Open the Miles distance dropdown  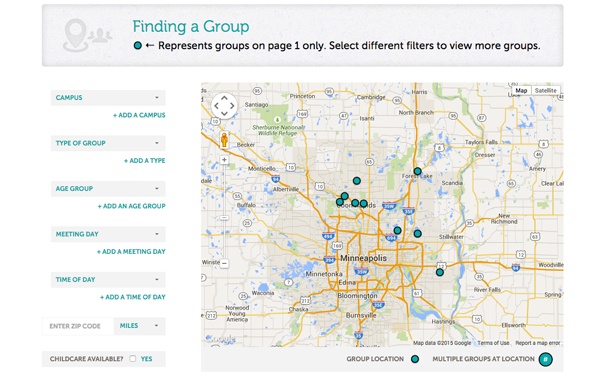click(139, 326)
